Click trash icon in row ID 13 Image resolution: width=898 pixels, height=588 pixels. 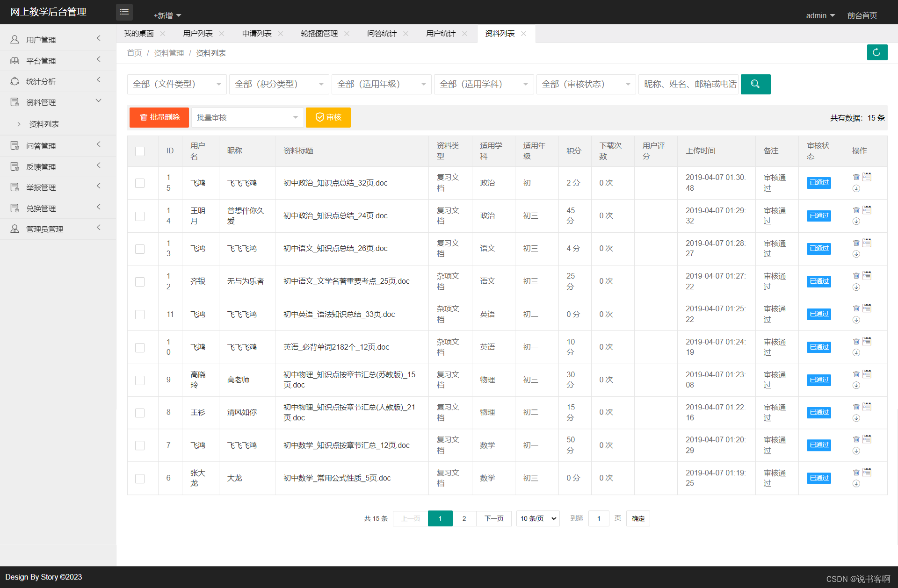pyautogui.click(x=856, y=243)
